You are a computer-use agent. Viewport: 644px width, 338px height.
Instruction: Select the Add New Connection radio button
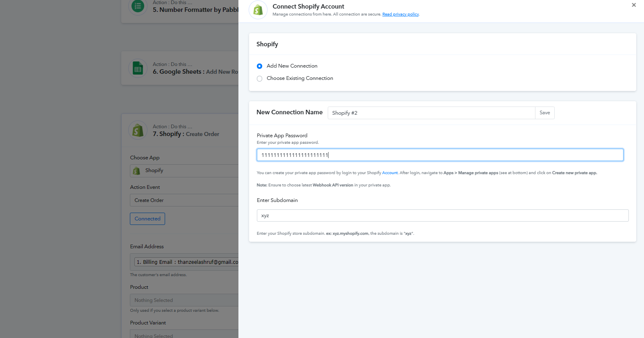click(259, 66)
